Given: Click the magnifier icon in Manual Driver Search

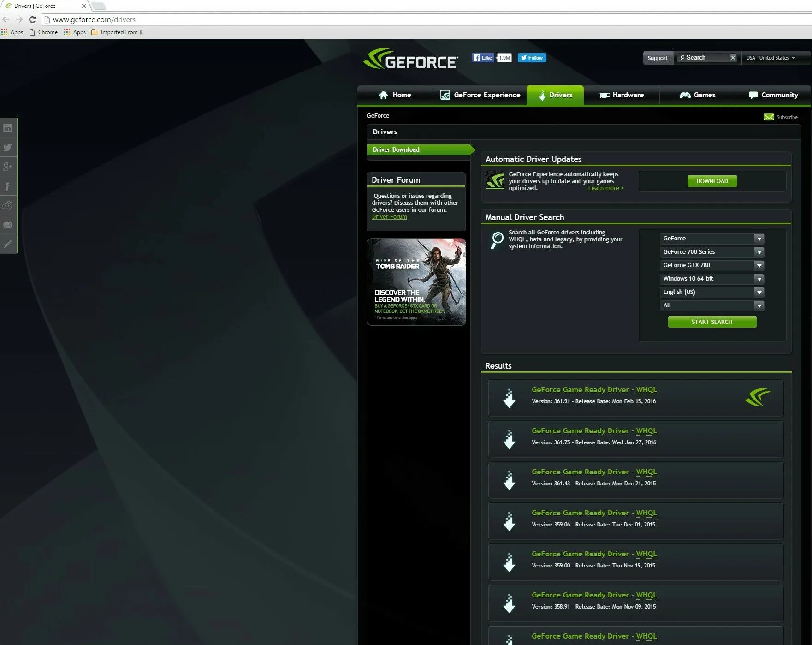Looking at the screenshot, I should (497, 240).
